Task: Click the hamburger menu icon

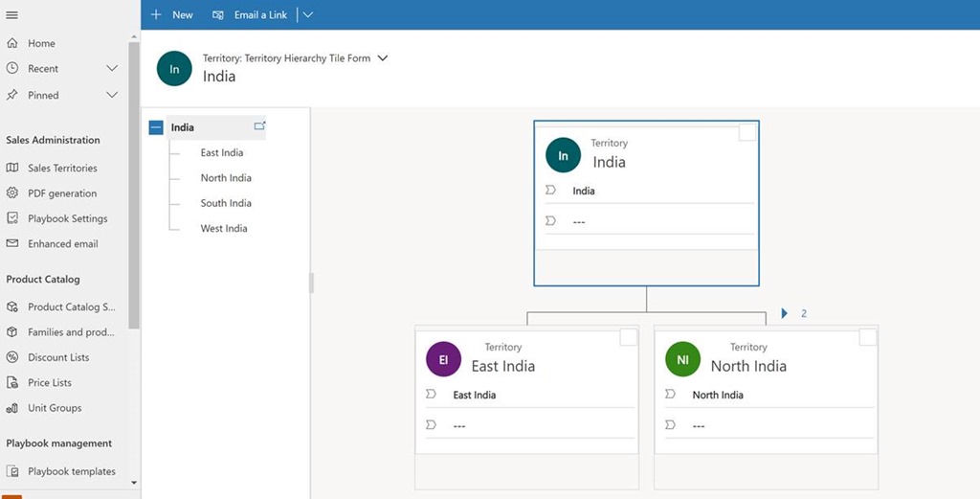Action: click(12, 14)
